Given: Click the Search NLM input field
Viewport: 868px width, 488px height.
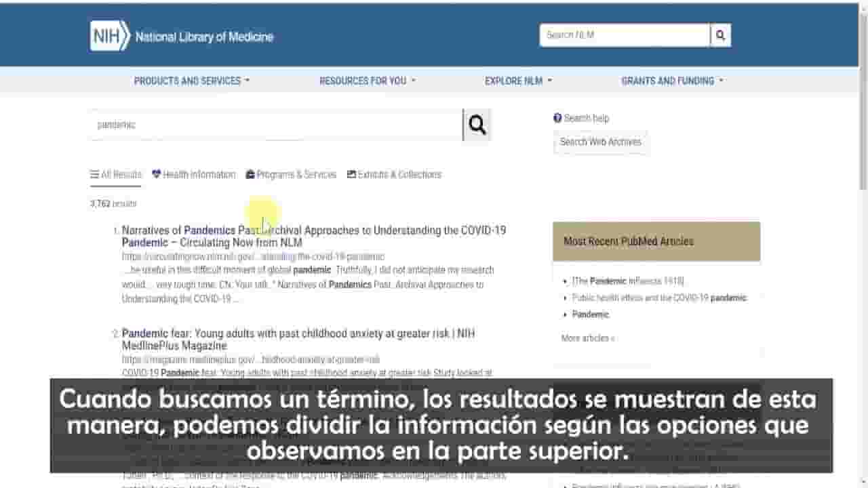Looking at the screenshot, I should (x=625, y=35).
